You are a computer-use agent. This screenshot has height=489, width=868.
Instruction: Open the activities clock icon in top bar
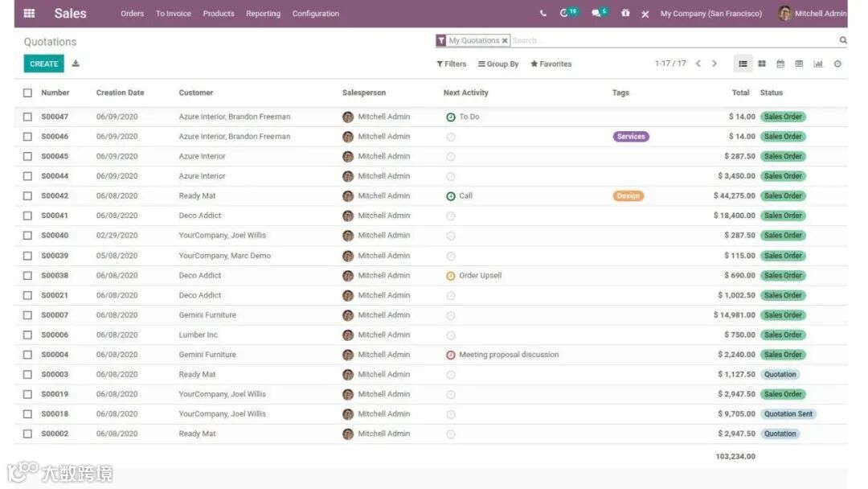click(564, 13)
